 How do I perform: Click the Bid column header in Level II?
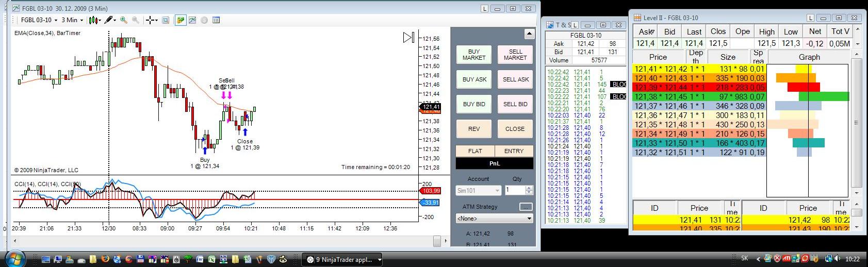pos(670,31)
